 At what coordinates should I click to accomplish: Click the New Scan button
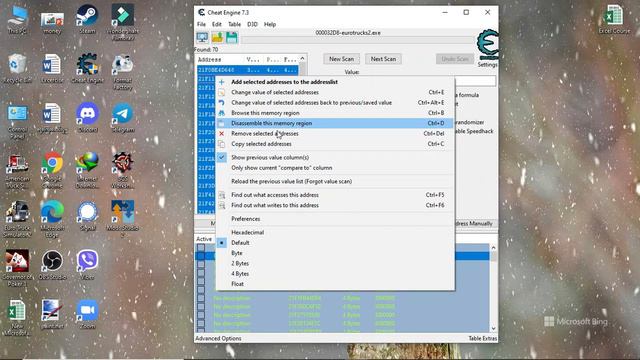click(342, 59)
